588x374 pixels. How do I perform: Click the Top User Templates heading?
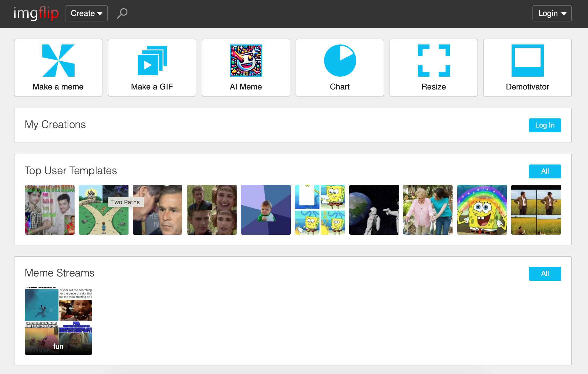pyautogui.click(x=71, y=171)
